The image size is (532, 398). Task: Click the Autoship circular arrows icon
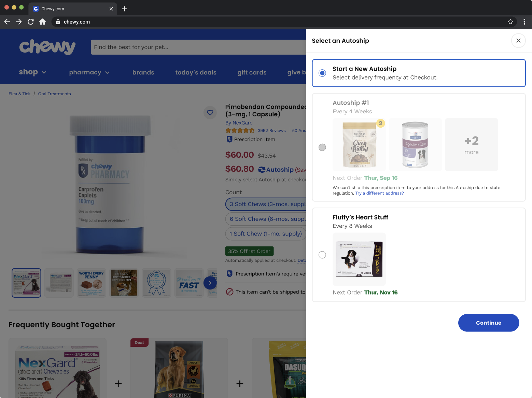(262, 170)
